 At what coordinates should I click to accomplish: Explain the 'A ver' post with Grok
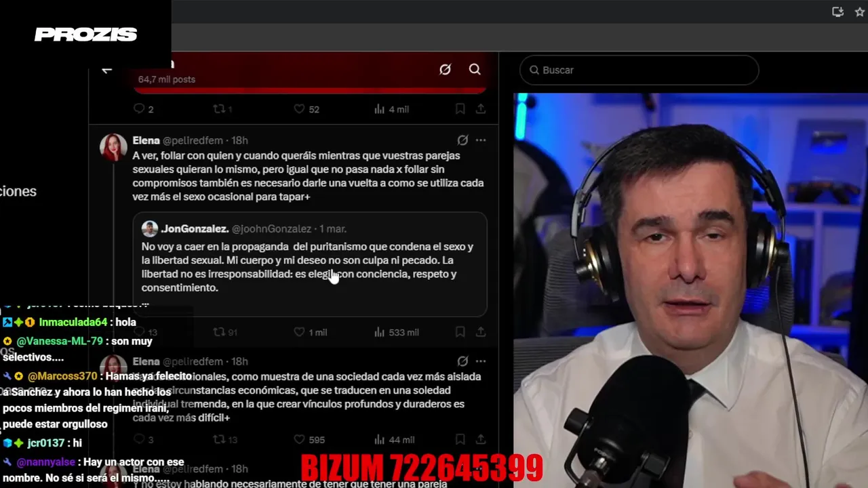point(462,140)
